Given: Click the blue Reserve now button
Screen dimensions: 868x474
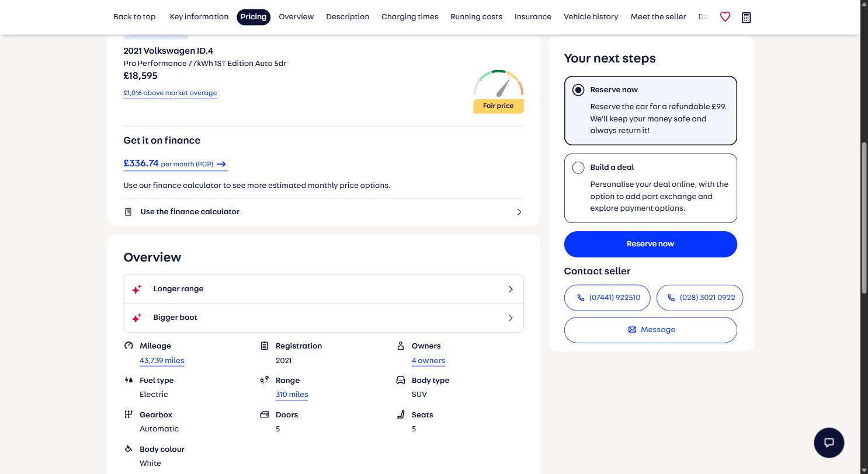Looking at the screenshot, I should coord(650,244).
